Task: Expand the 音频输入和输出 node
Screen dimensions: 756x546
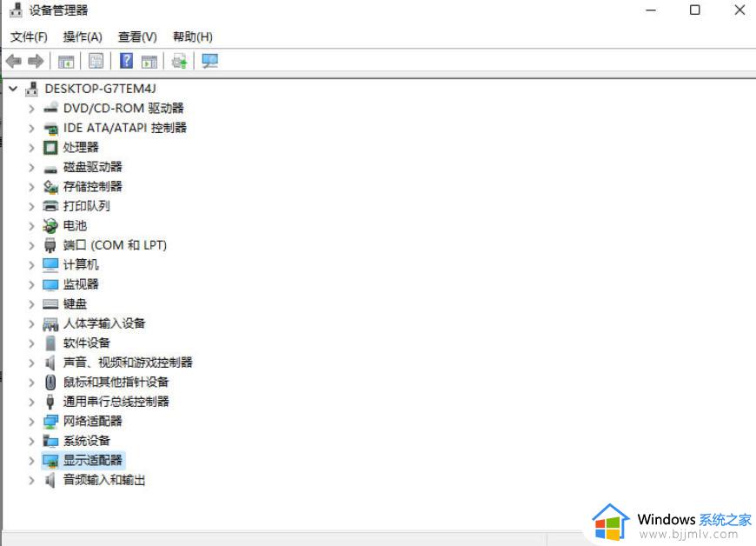Action: (31, 481)
